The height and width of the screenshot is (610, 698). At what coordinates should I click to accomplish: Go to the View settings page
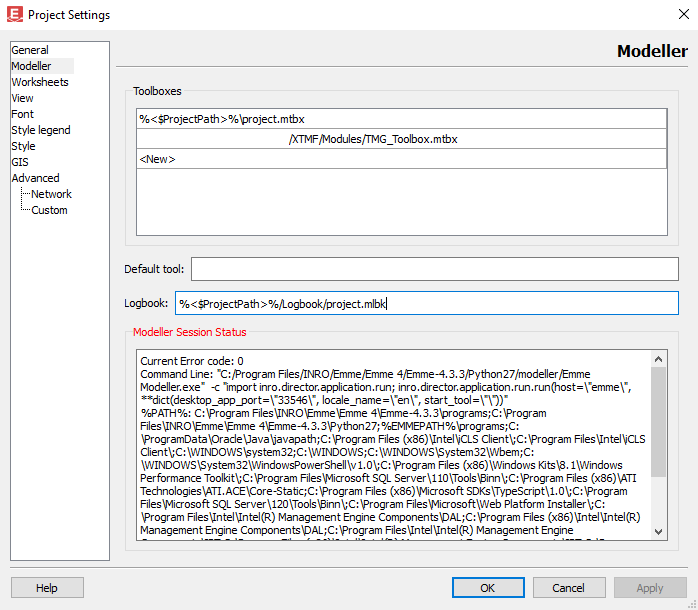point(22,98)
